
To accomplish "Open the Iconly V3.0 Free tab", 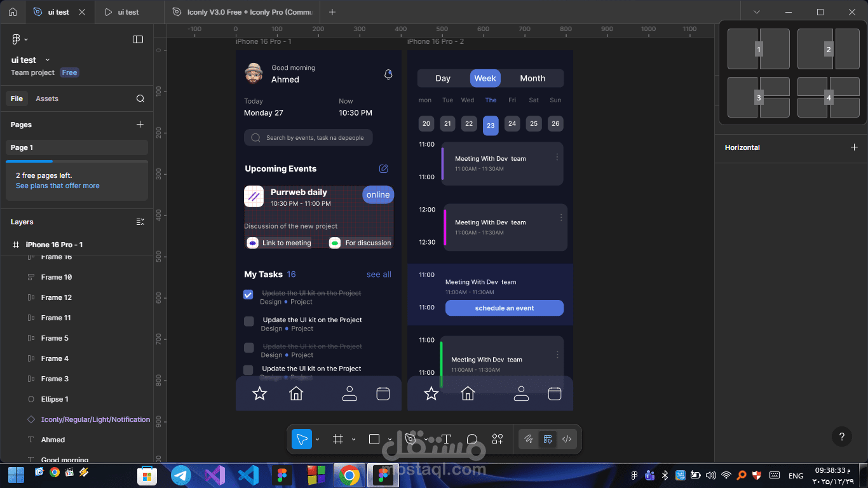I will pos(243,12).
